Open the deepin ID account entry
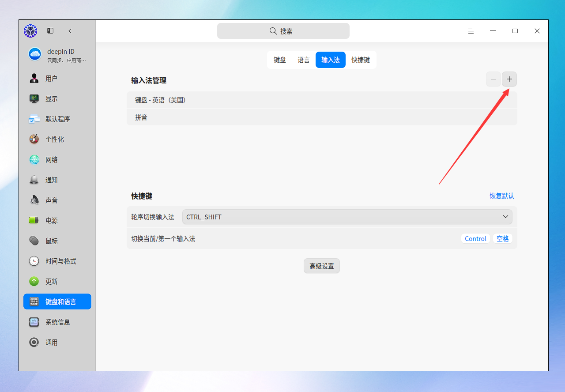Viewport: 565px width, 392px height. (x=57, y=55)
